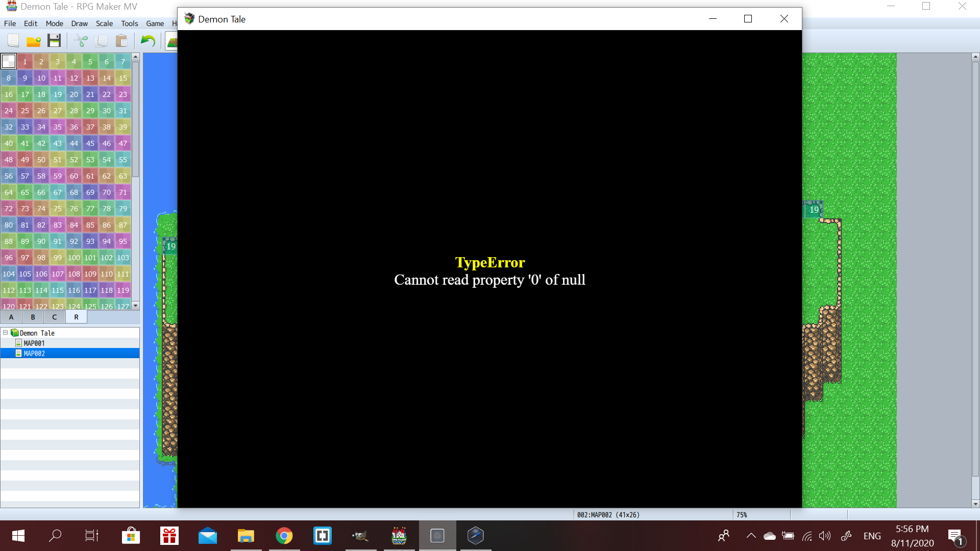Click the Paste clipboard icon
The image size is (980, 551).
pos(121,40)
